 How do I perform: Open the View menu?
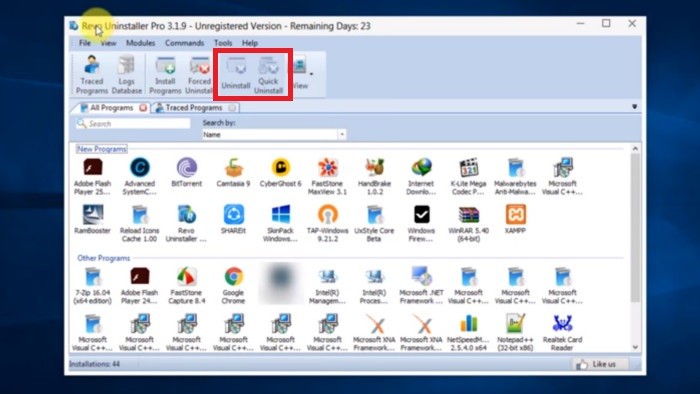point(108,43)
